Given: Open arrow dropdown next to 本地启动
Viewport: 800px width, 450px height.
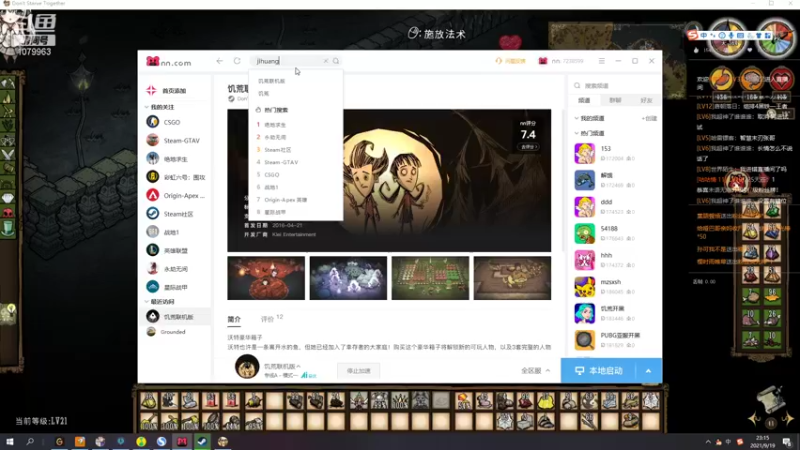Looking at the screenshot, I should click(x=648, y=371).
